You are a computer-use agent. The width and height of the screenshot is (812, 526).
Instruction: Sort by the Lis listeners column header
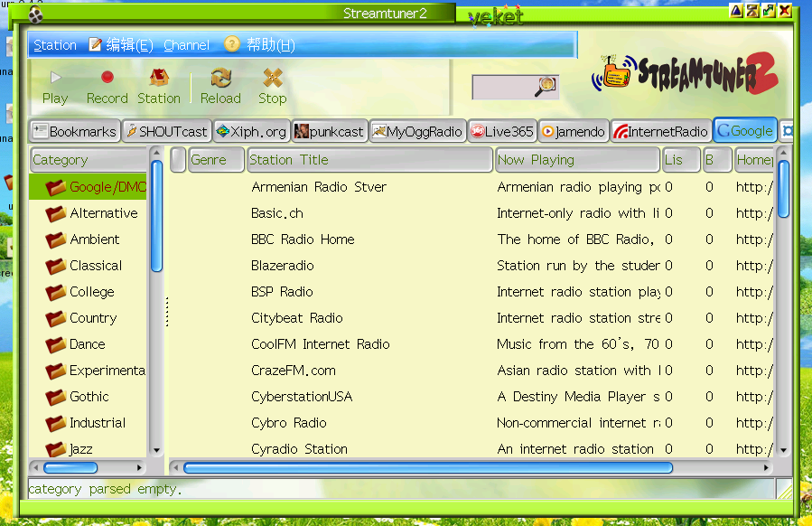[680, 160]
